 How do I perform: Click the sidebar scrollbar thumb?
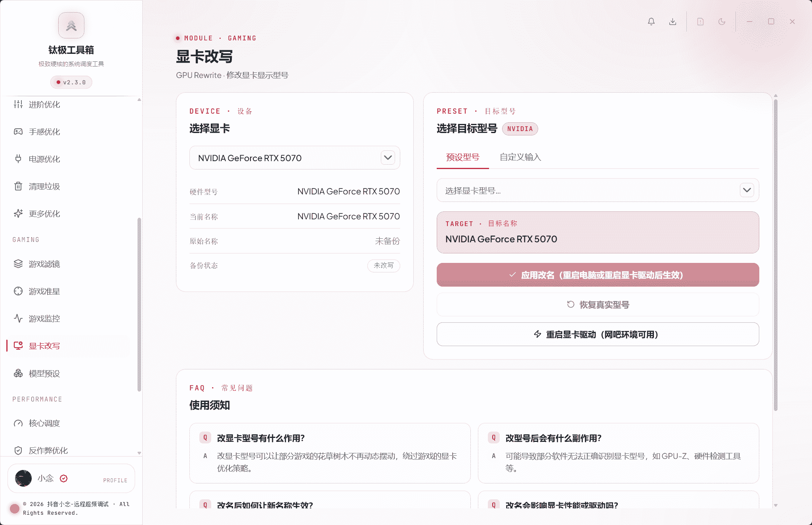[x=139, y=305]
